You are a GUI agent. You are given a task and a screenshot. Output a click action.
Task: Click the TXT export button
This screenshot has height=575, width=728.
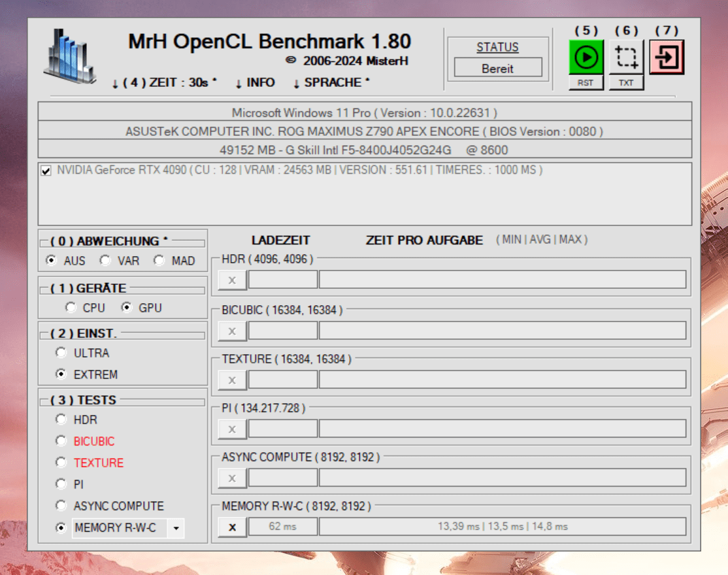(626, 82)
